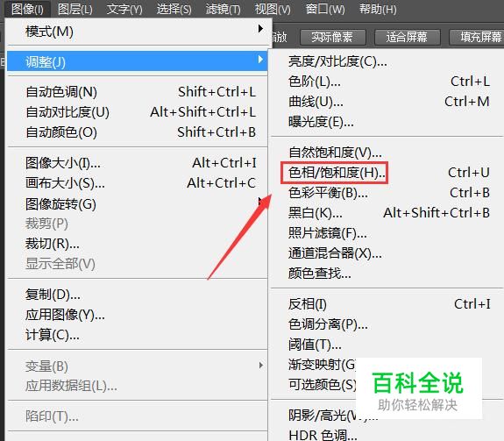The width and height of the screenshot is (504, 441).
Task: Open 计算(C)... dialog
Action: (x=138, y=335)
